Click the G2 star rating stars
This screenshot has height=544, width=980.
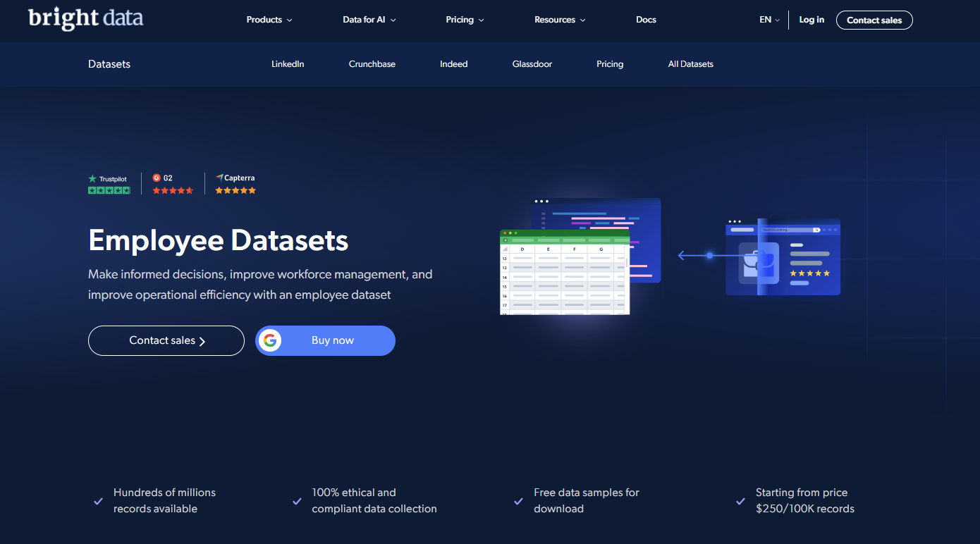(173, 190)
